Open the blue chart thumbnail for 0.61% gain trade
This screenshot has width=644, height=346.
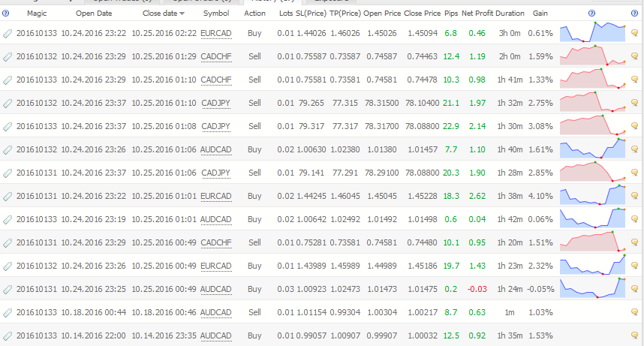click(x=592, y=32)
